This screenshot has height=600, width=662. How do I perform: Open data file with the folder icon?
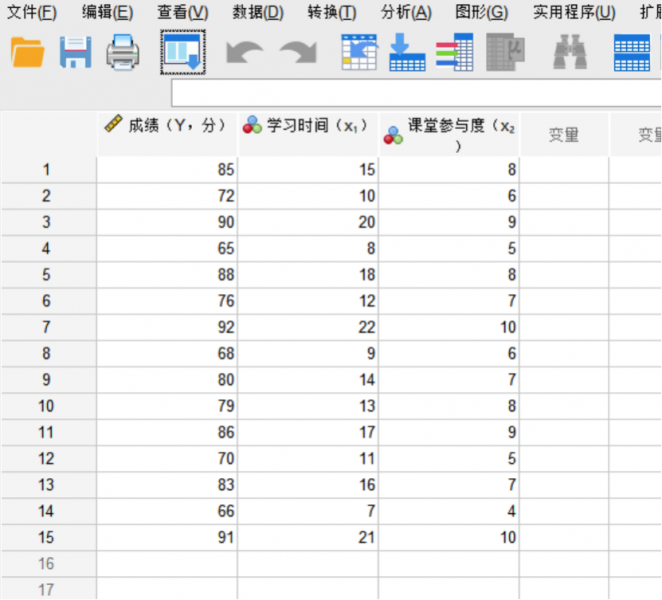tap(27, 52)
